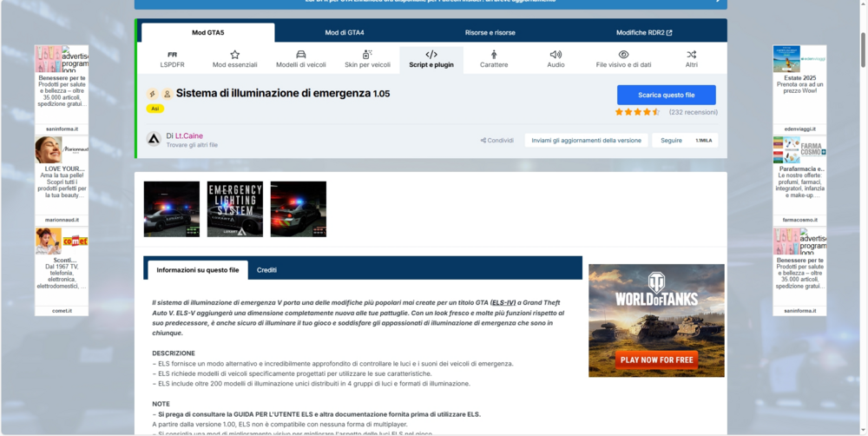Open marionnaud.it Love Your ad
The width and height of the screenshot is (868, 436).
click(62, 180)
